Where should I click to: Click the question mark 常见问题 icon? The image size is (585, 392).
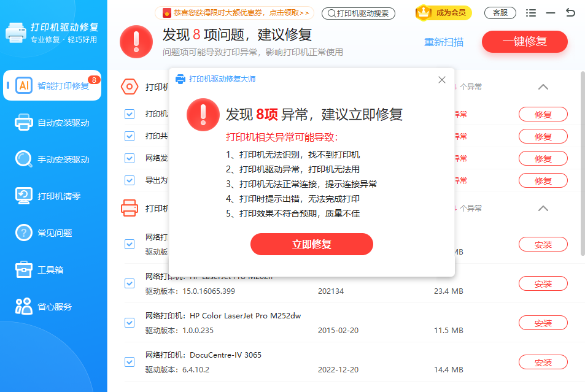click(x=24, y=233)
